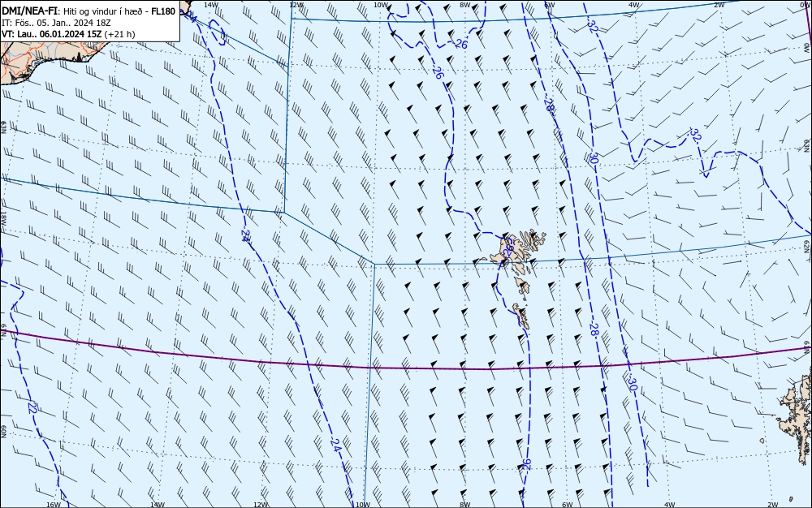Click the "14W" longitude label on bottom edge

[x=157, y=504]
